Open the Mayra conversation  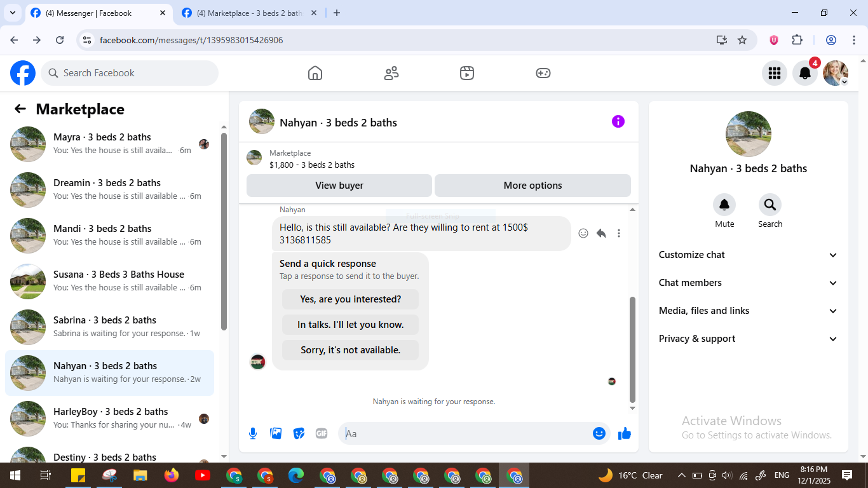coord(109,144)
